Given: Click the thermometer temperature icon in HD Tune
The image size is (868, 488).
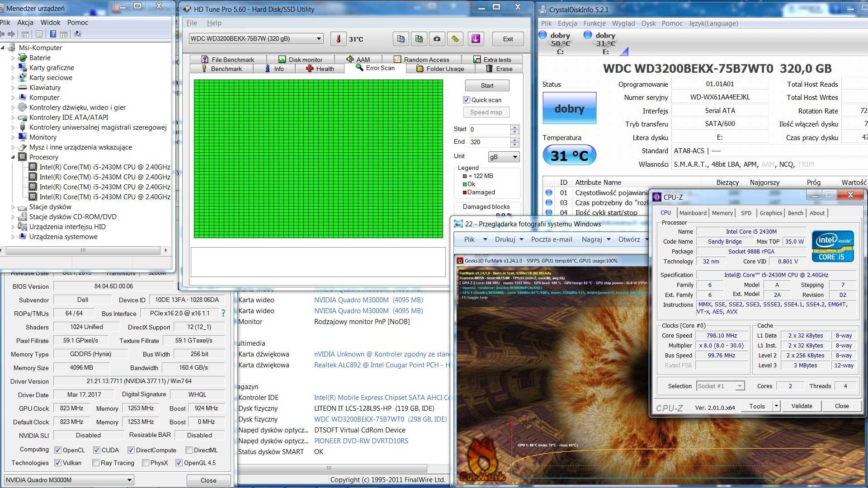Looking at the screenshot, I should [338, 39].
